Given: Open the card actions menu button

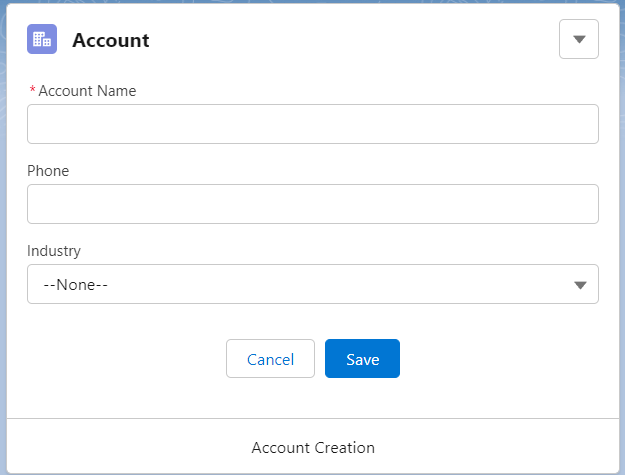Looking at the screenshot, I should [x=578, y=39].
